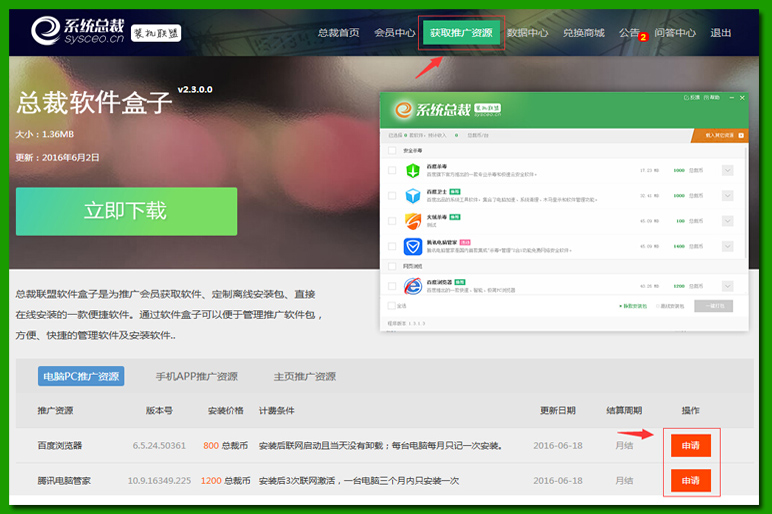Expand the 百度杀毒 row dropdown arrow
Screen dimensions: 772x514
pyautogui.click(x=728, y=170)
